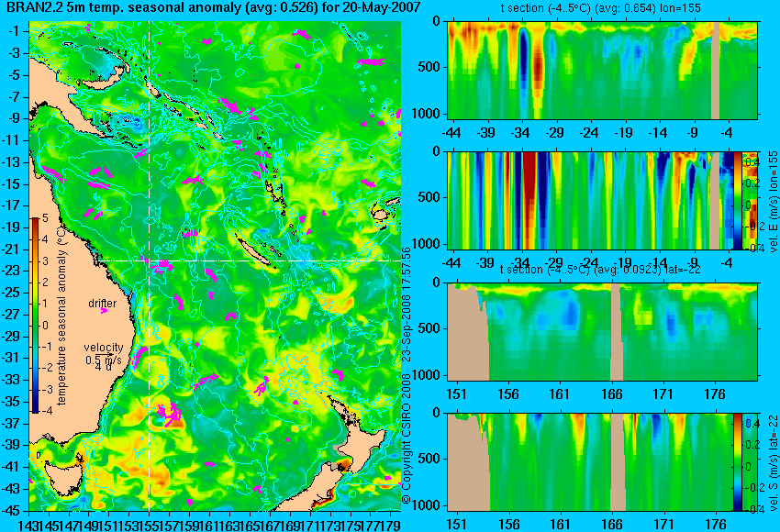Click the 'drifter' legend label
780x532 pixels.
[103, 304]
